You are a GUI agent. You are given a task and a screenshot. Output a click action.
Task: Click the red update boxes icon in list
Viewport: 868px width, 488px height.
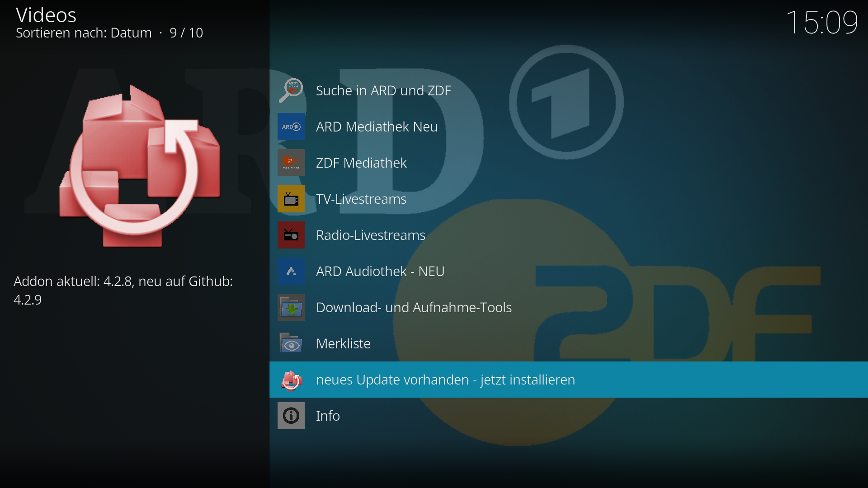pyautogui.click(x=291, y=380)
